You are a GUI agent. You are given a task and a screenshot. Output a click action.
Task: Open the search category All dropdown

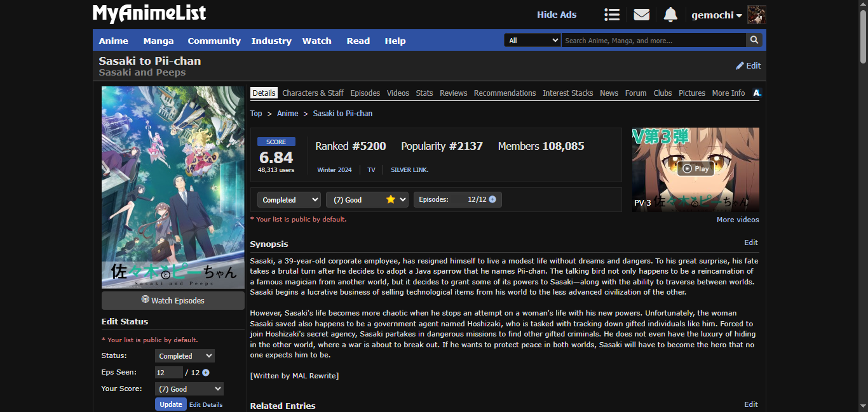coord(532,40)
